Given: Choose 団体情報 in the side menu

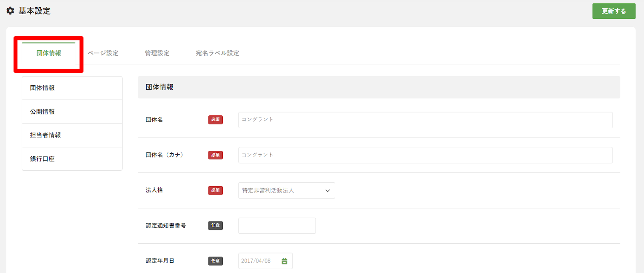Looking at the screenshot, I should tap(72, 88).
